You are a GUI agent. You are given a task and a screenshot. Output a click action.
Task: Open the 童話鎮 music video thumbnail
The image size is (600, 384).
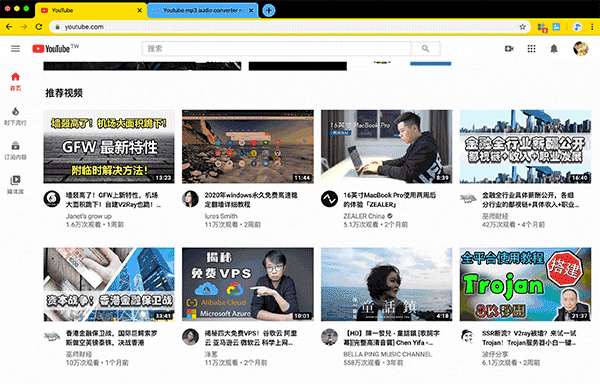pyautogui.click(x=386, y=284)
